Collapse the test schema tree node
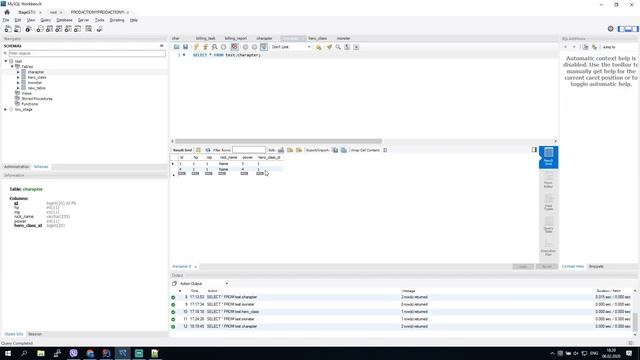The height and width of the screenshot is (360, 640). click(x=6, y=61)
